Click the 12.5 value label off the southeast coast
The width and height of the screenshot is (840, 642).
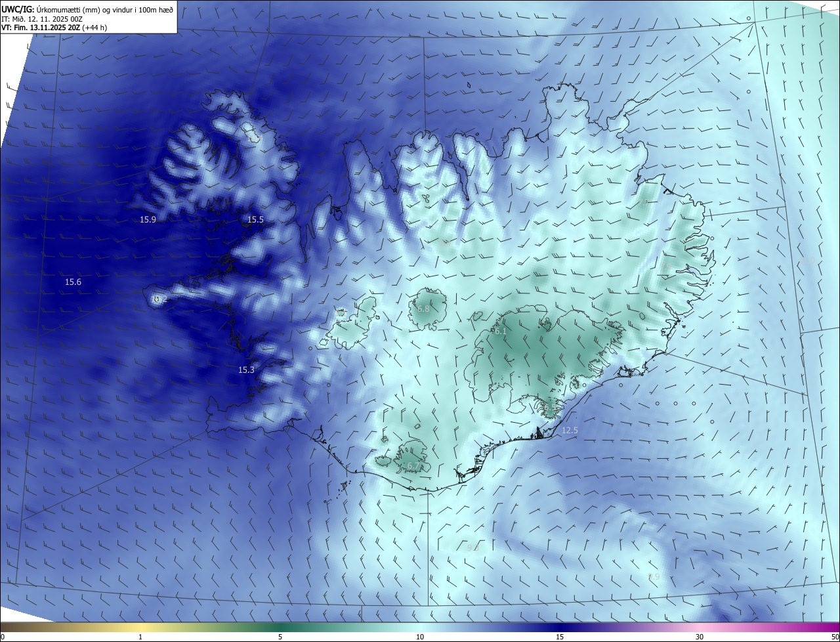click(x=570, y=431)
